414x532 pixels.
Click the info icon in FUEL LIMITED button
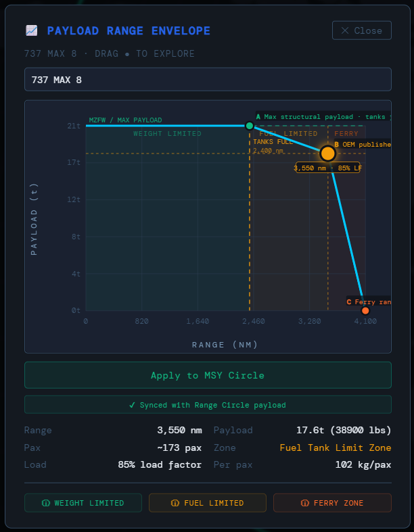[x=175, y=503]
